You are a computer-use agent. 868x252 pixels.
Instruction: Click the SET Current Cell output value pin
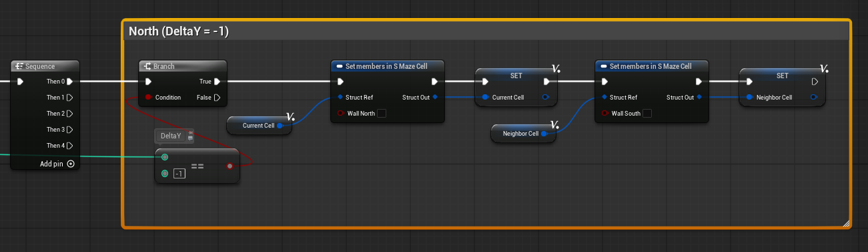tap(546, 98)
